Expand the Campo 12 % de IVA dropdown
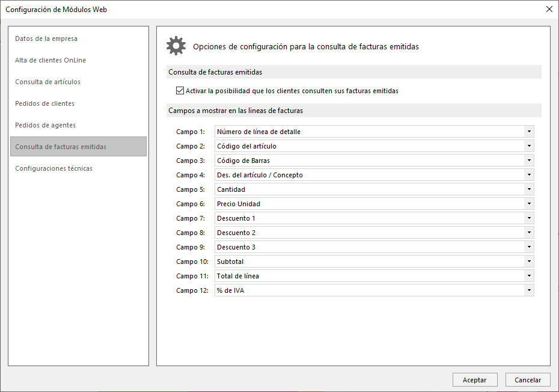The height and width of the screenshot is (392, 559). tap(529, 290)
